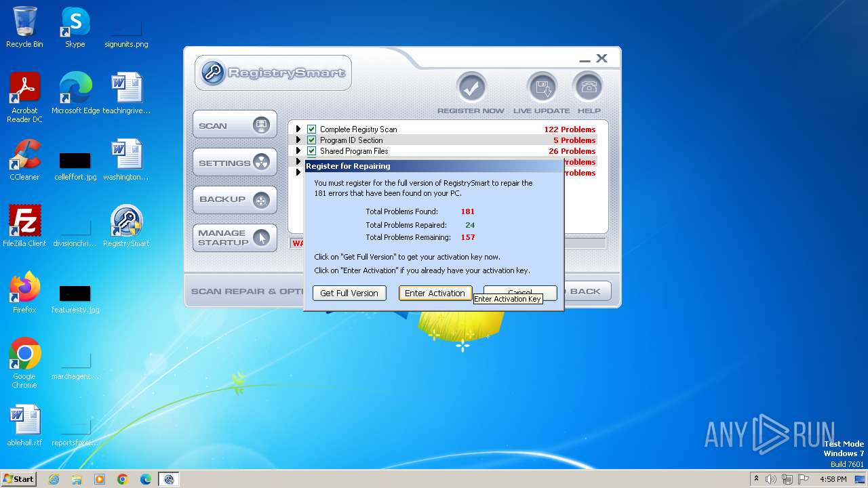Open the Scan section

pos(235,125)
